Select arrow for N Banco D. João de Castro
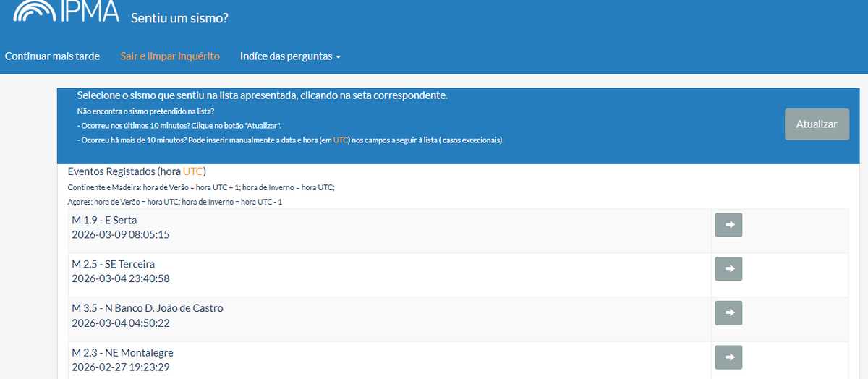Viewport: 868px width, 379px height. (x=728, y=313)
